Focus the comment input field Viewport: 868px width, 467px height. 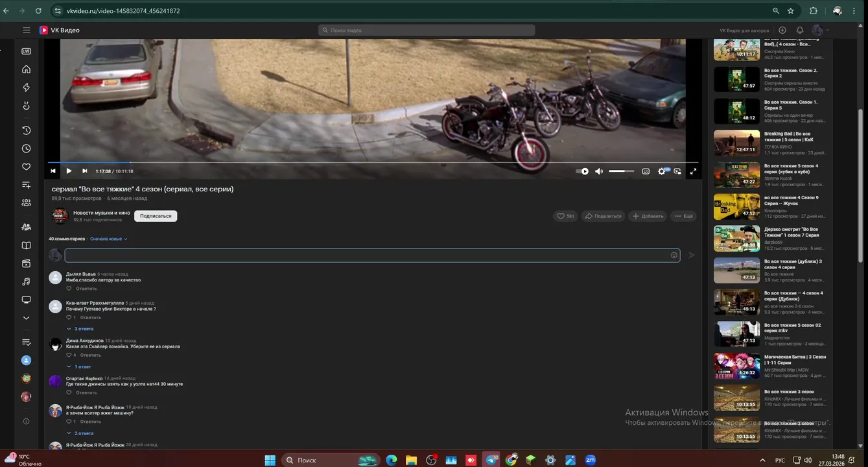[x=372, y=256]
